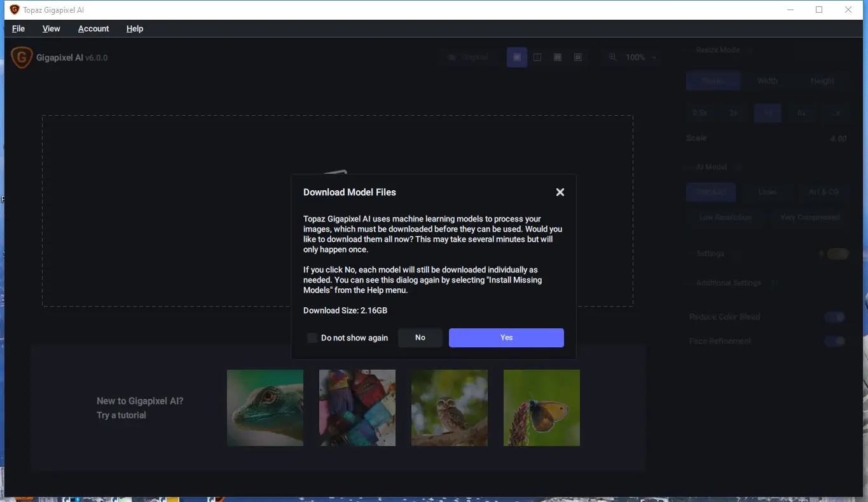868x502 pixels.
Task: Select the single view layout icon
Action: pos(517,57)
